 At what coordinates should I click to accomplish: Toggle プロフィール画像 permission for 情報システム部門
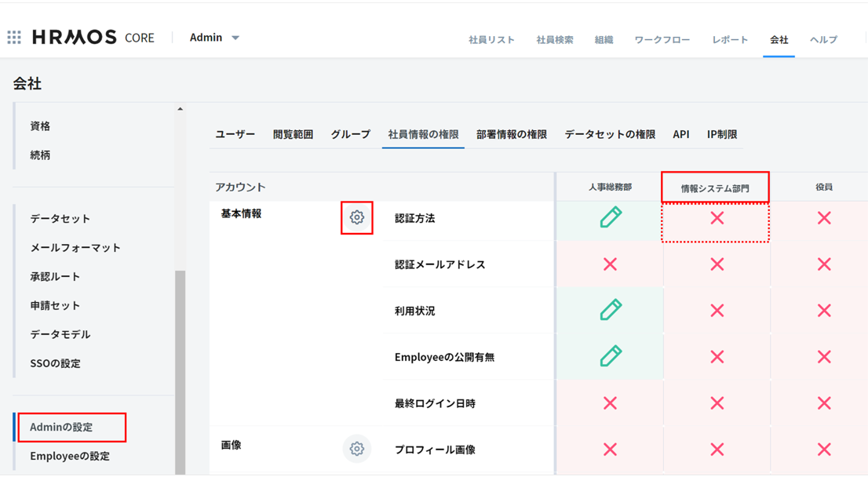pos(717,450)
